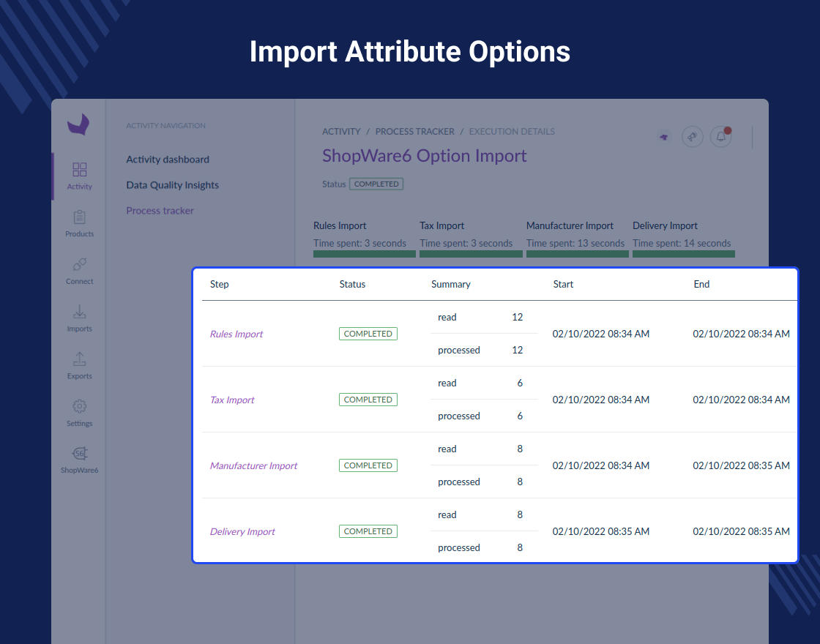Click COMPLETED badge in Rules Import row

(368, 334)
